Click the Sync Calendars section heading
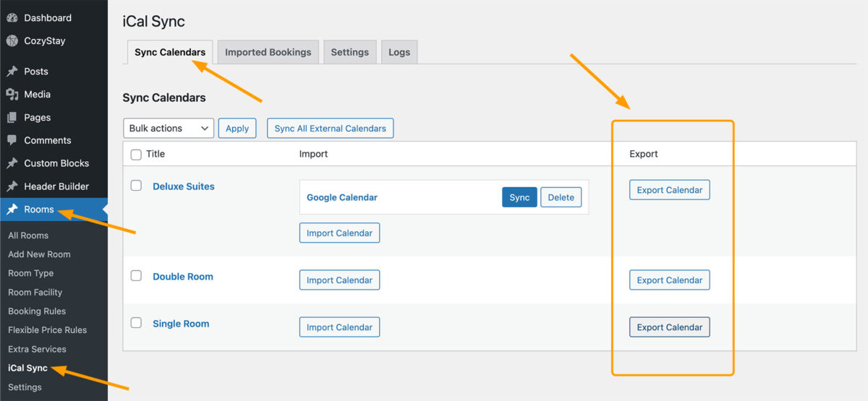Screen dimensions: 868x401 click(x=164, y=98)
